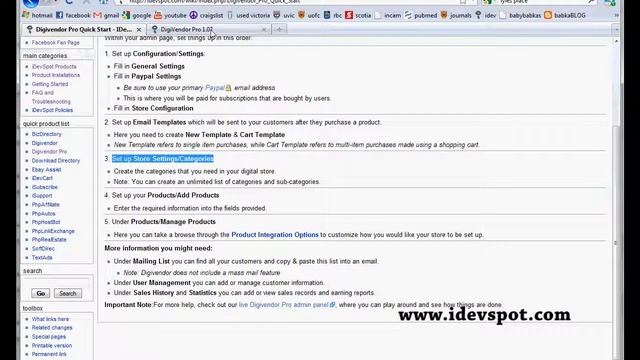Open Ebay Assist product link
This screenshot has width=640, height=360.
point(47,169)
